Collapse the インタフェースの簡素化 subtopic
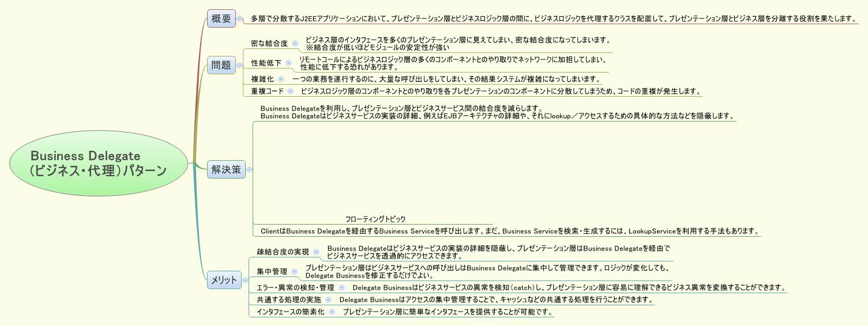This screenshot has height=326, width=868. point(332,312)
